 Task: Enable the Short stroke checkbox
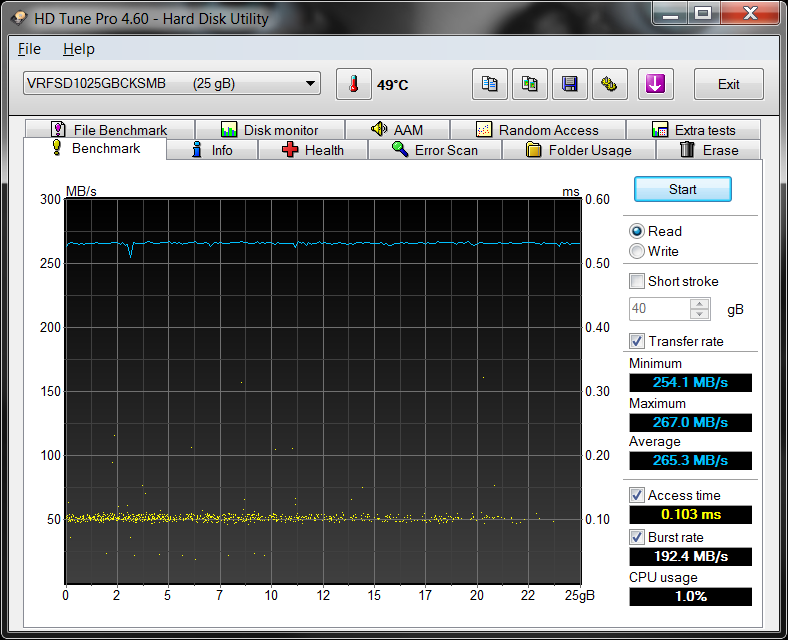pyautogui.click(x=637, y=281)
